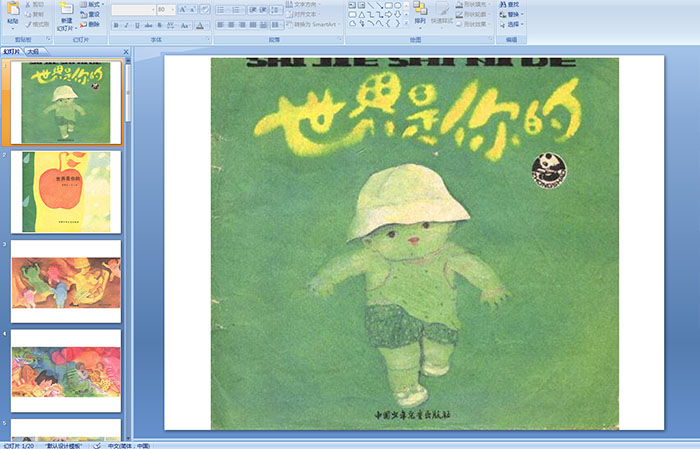
Task: Toggle bulleted list
Action: [x=222, y=9]
